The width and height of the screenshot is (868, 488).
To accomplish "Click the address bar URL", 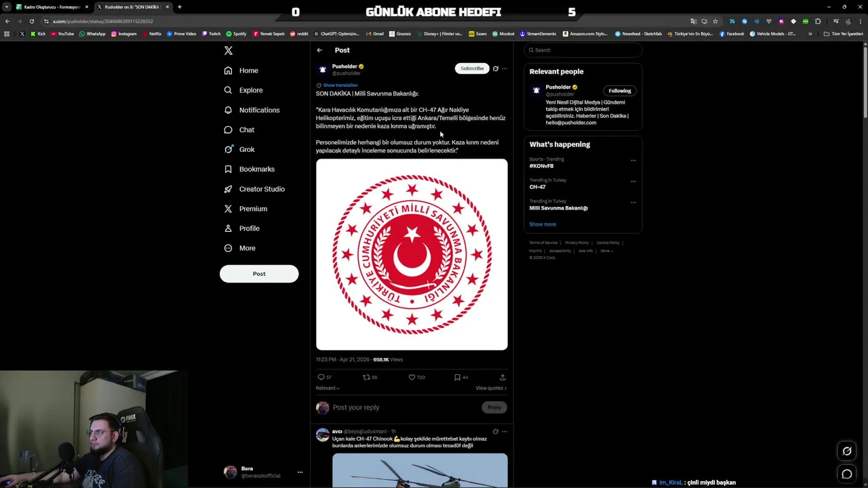I will coord(103,21).
